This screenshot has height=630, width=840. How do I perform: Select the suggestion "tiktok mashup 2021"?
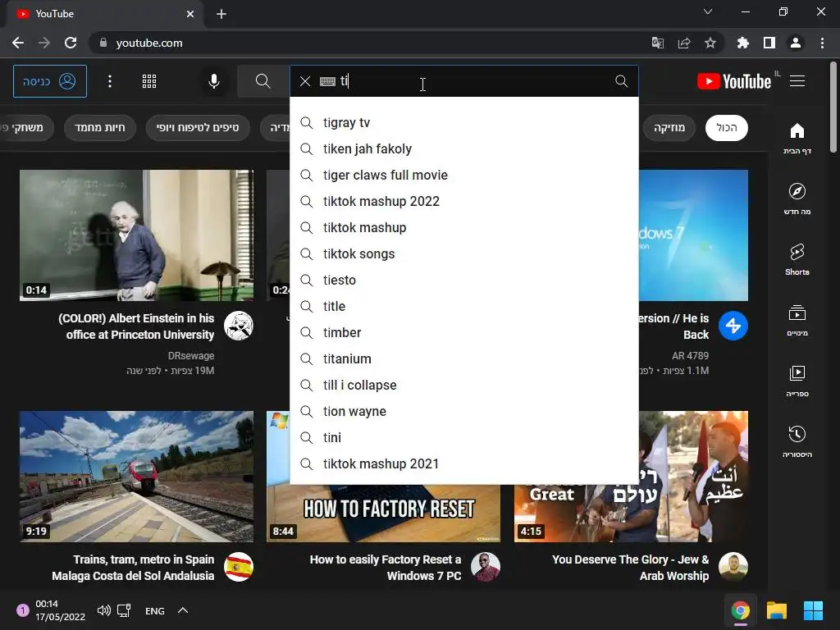point(464,464)
